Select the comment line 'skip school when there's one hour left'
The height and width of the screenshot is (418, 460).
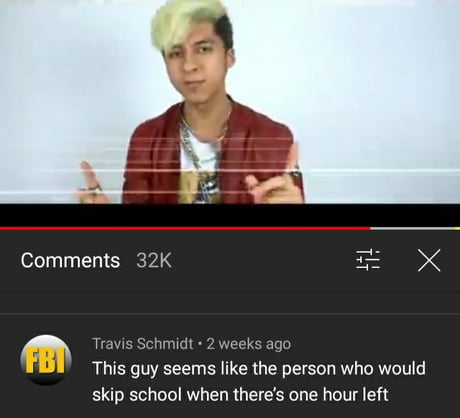[x=240, y=395]
